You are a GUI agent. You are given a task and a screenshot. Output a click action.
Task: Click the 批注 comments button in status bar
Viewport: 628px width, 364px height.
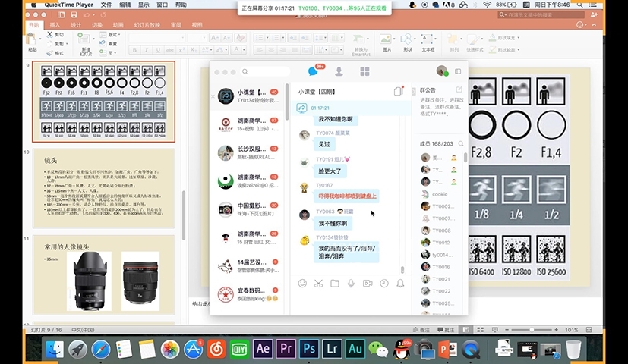[x=446, y=330]
